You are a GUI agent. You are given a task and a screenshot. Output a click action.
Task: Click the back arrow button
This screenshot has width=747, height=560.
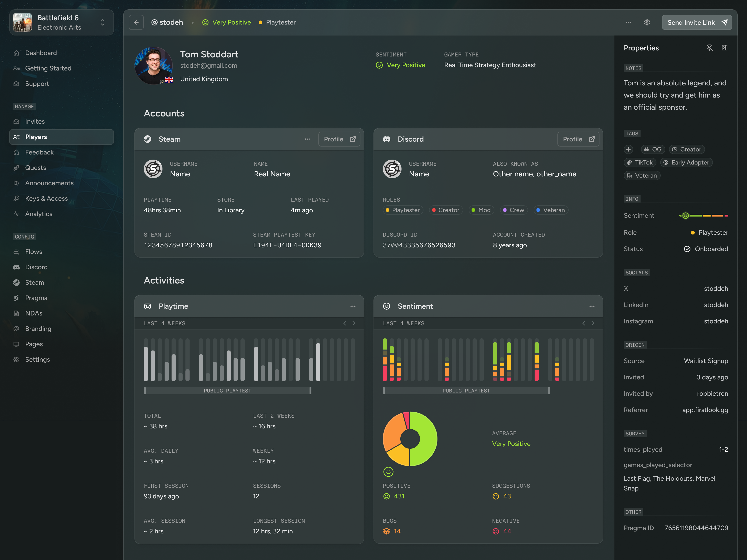[x=136, y=22]
